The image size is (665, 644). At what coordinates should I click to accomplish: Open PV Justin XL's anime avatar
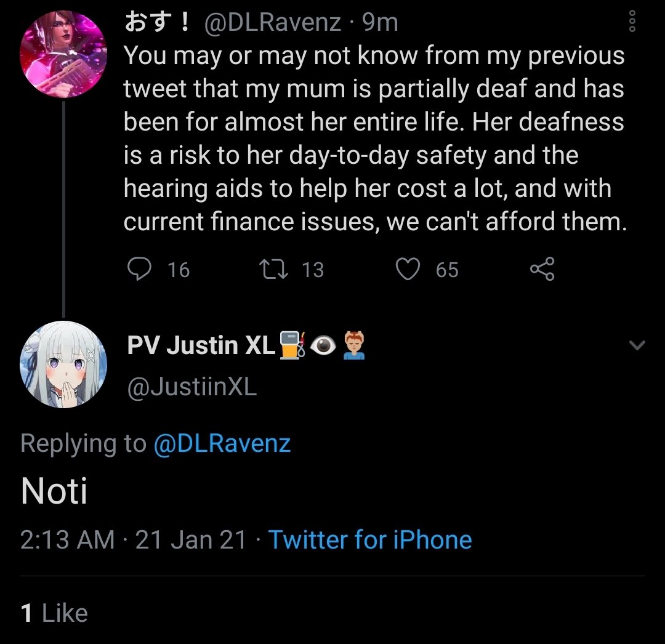(63, 364)
